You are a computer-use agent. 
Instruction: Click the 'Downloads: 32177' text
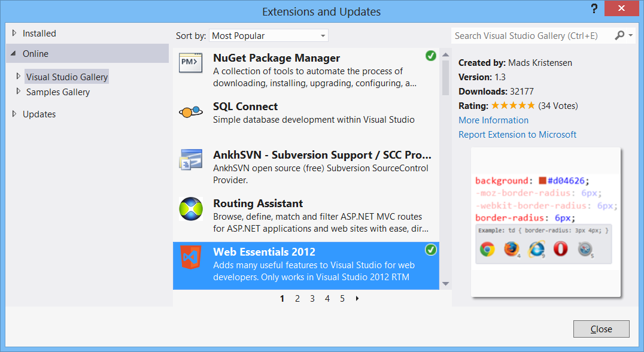click(x=496, y=92)
